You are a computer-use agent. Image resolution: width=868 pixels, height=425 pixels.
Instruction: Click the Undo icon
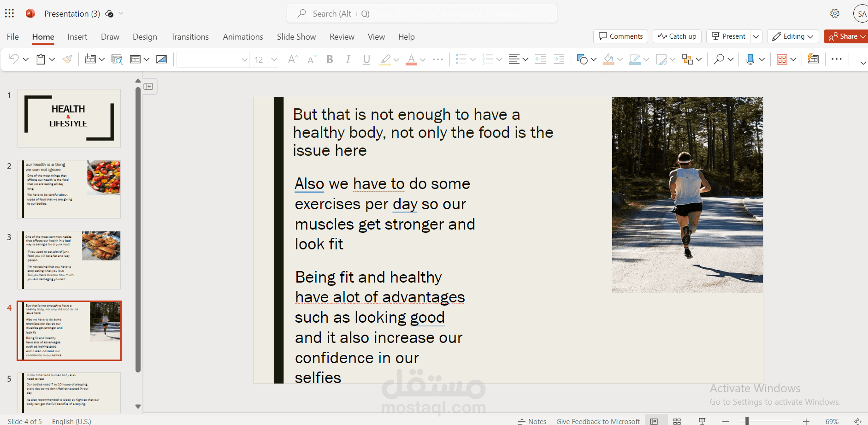click(14, 59)
